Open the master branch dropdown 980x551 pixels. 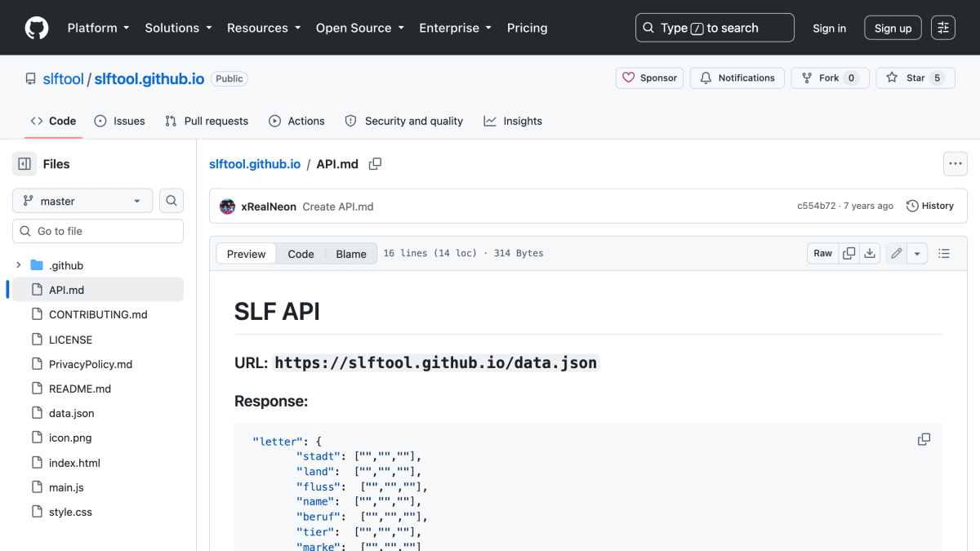pos(82,201)
